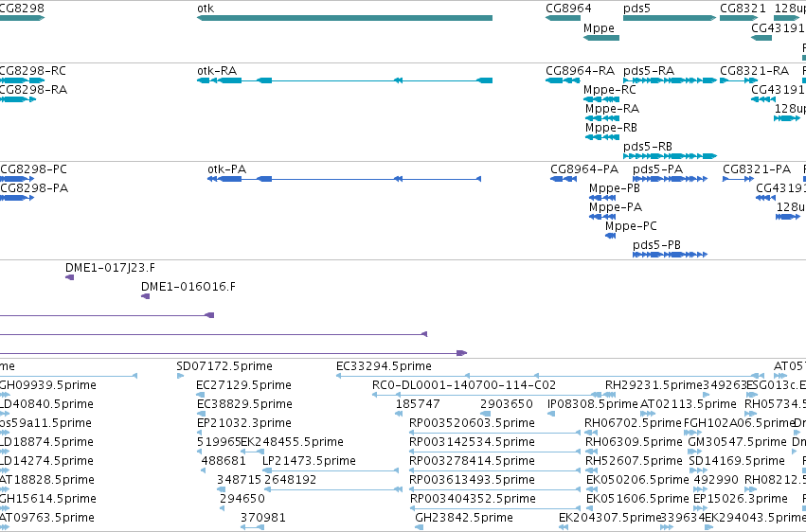The image size is (806, 532).
Task: Open the CG8321-PA protein label
Action: (x=757, y=169)
